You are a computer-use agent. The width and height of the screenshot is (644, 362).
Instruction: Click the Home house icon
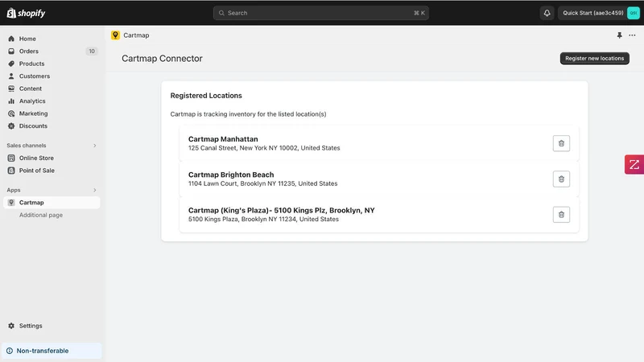coord(11,39)
